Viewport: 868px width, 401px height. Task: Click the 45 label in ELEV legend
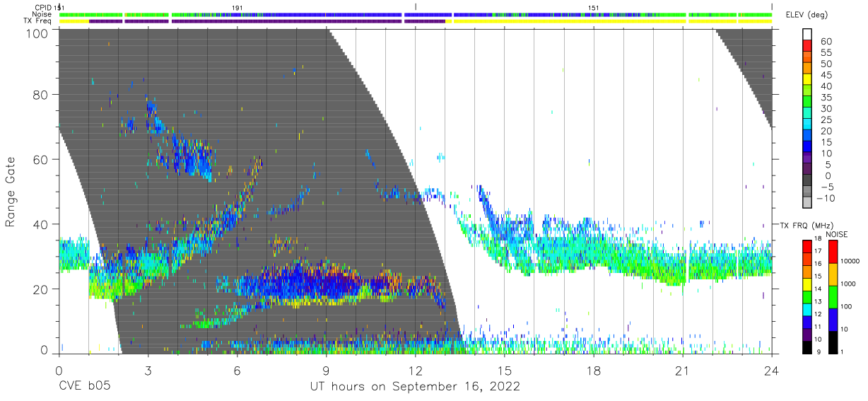[826, 75]
